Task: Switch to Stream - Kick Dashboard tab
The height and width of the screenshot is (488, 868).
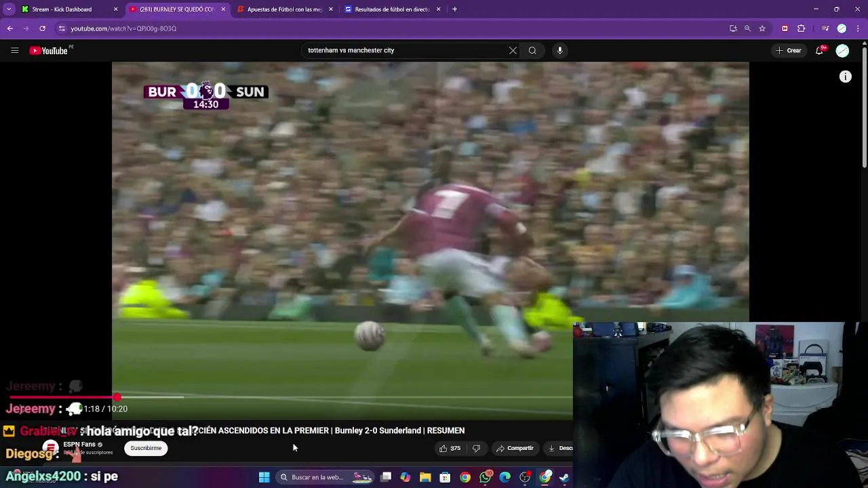Action: (66, 9)
